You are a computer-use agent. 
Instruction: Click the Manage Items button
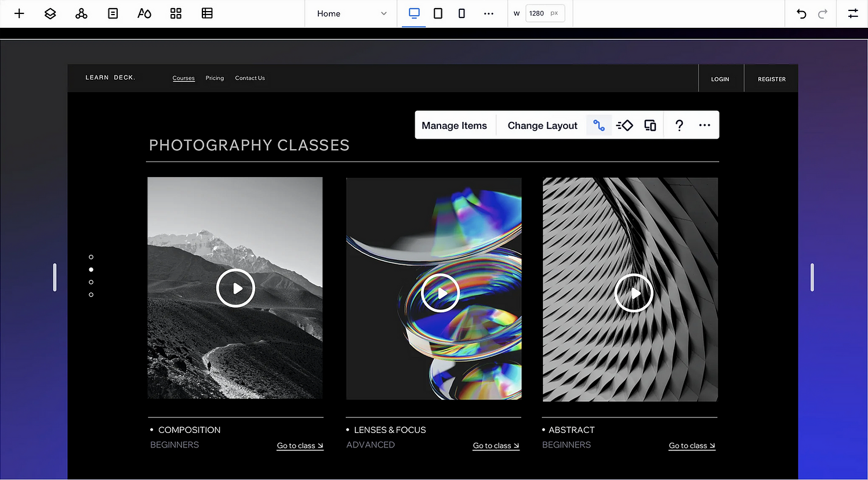point(454,125)
